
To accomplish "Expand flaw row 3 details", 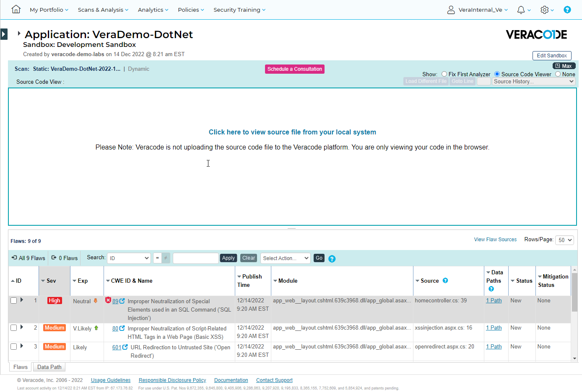I will pyautogui.click(x=22, y=346).
